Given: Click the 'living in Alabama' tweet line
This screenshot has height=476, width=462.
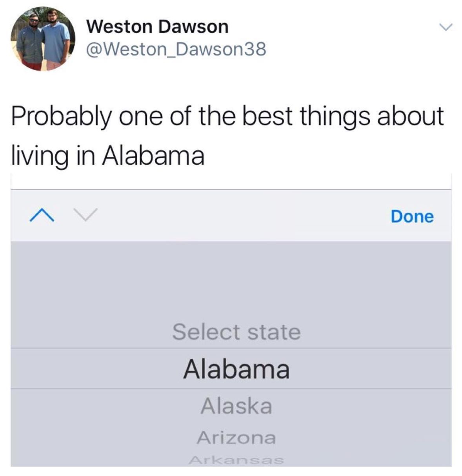Looking at the screenshot, I should point(107,156).
